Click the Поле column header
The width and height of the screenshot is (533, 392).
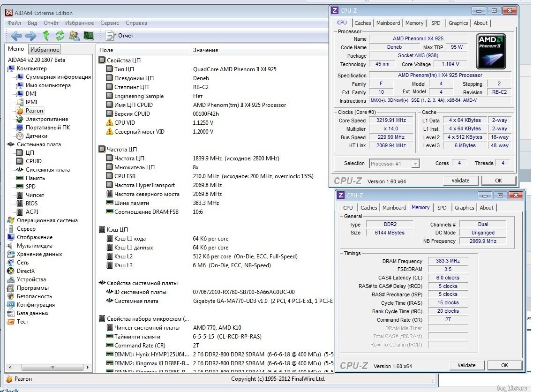tap(143, 50)
